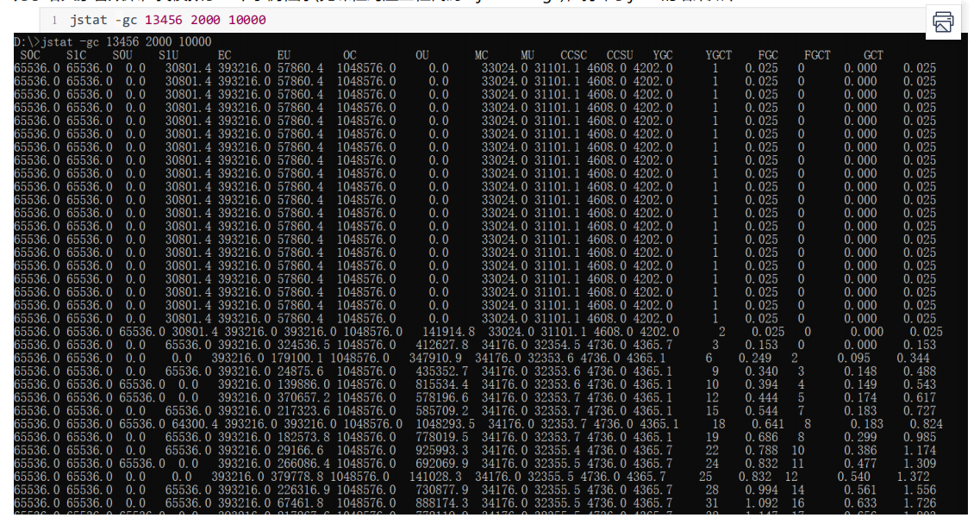Pick the MC column header
This screenshot has height=524, width=980.
tap(481, 55)
